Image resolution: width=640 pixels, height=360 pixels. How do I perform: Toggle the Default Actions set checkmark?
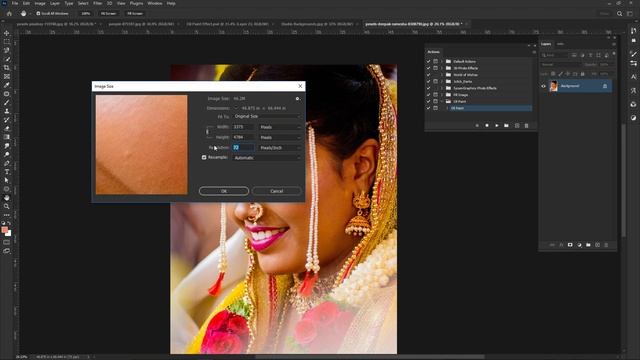tap(428, 61)
